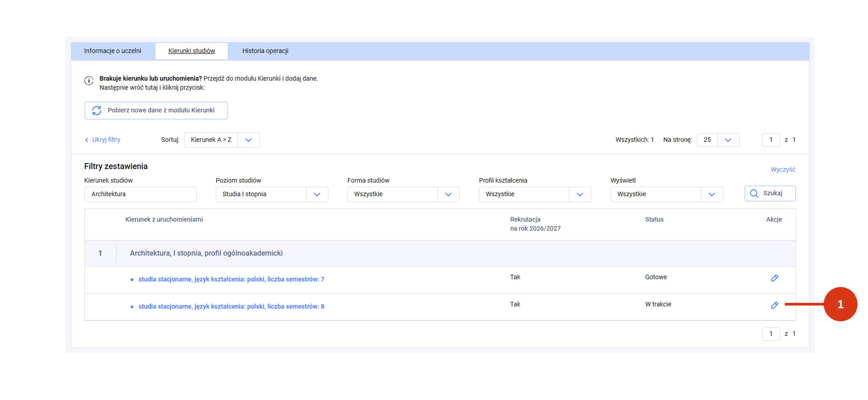Click the top page number field
The image size is (868, 400).
[x=771, y=140]
